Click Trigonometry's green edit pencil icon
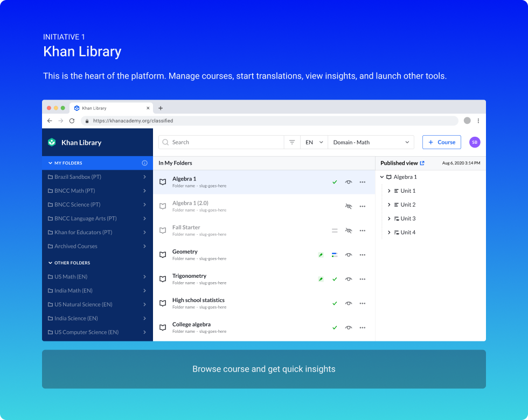Screen dimensions: 528x420 [321, 279]
